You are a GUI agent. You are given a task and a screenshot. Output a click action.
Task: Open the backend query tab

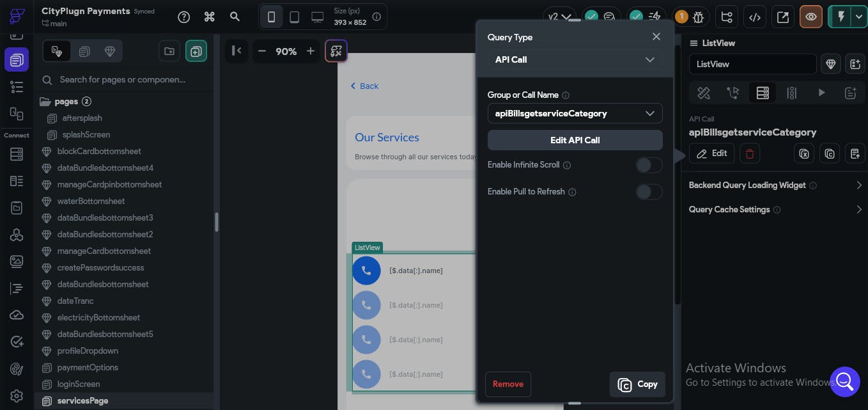pos(762,93)
